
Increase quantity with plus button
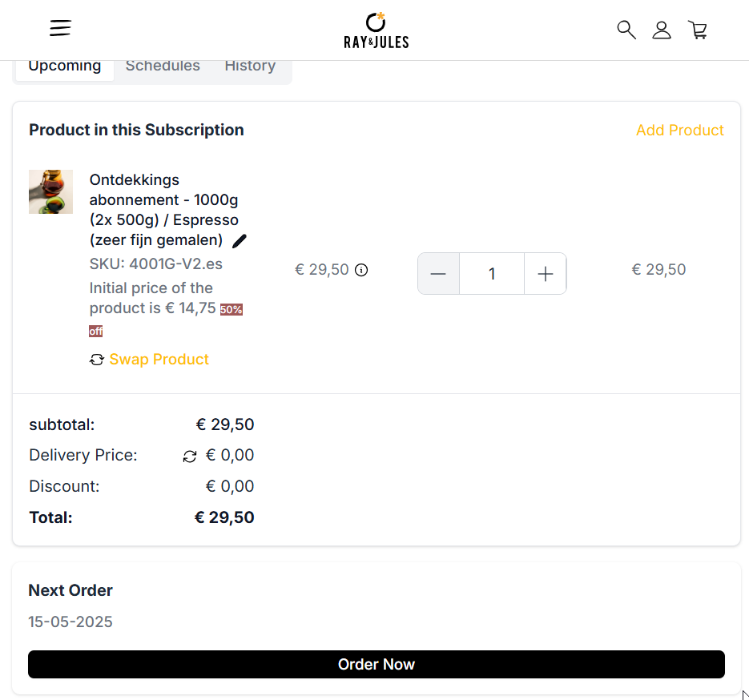(x=545, y=274)
